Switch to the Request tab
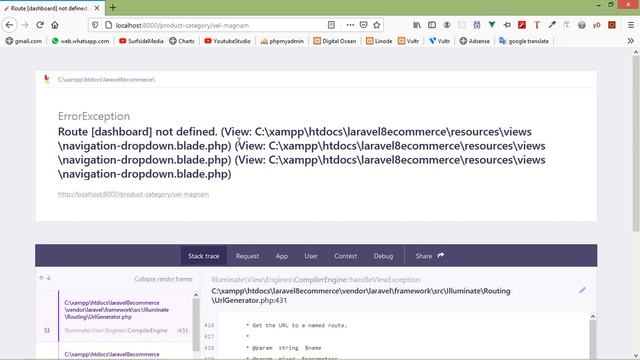The image size is (640, 360). [247, 256]
